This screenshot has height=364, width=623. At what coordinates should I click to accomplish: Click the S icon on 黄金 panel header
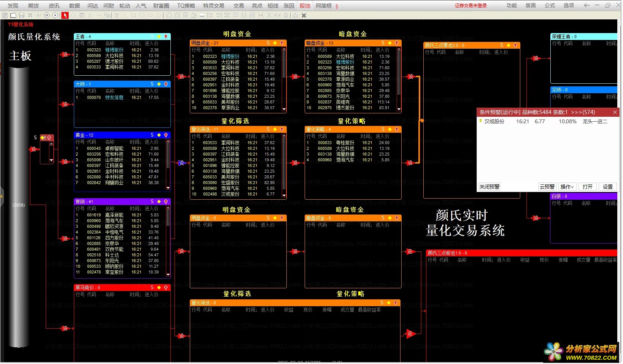[152, 135]
